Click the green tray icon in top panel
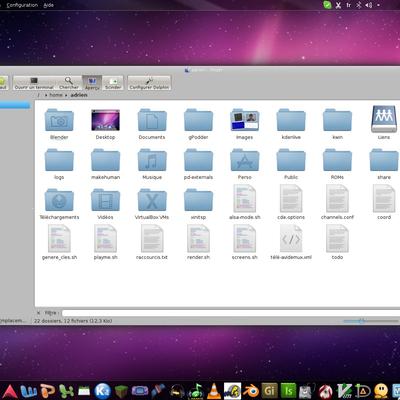 (327, 5)
